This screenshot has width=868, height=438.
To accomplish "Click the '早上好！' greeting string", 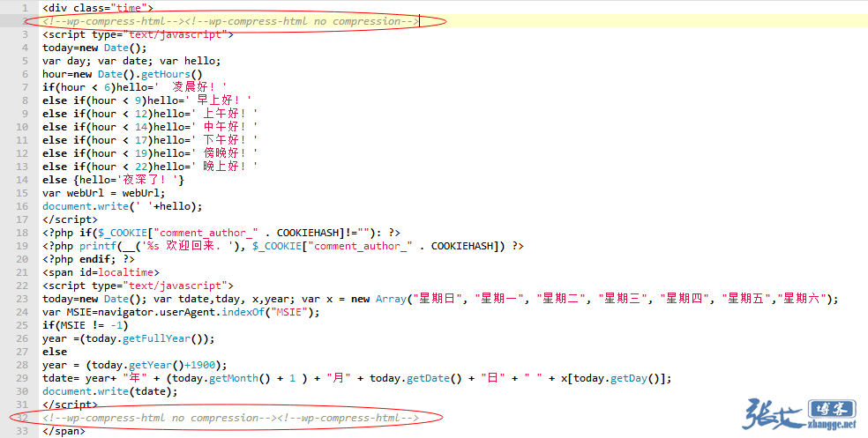I will (x=221, y=100).
